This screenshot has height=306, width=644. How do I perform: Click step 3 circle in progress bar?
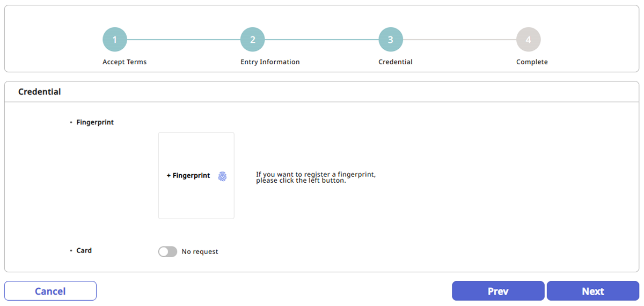[391, 40]
